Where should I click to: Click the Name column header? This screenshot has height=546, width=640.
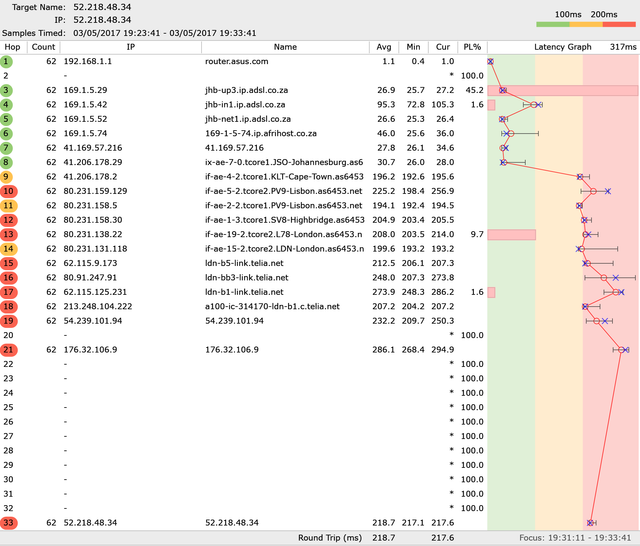285,47
